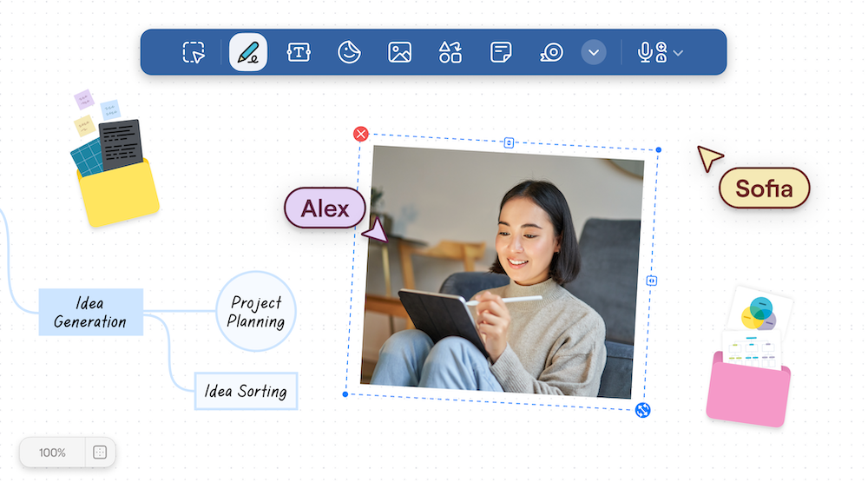Click the Insert Image tool
The image size is (868, 489).
tap(399, 52)
